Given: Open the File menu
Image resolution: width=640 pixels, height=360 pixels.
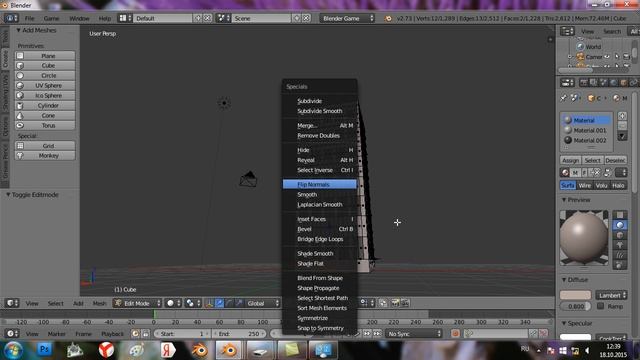Looking at the screenshot, I should point(29,18).
